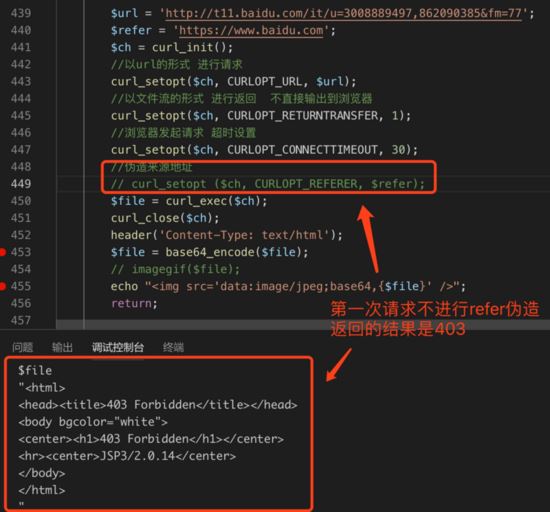Click line number 439 in gutter
Image resolution: width=550 pixels, height=512 pixels.
tap(21, 13)
